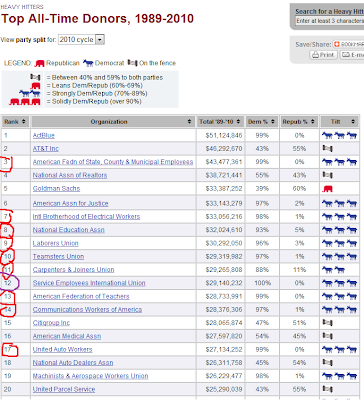Open the Teamsters Union link
This screenshot has width=364, height=400.
58,257
